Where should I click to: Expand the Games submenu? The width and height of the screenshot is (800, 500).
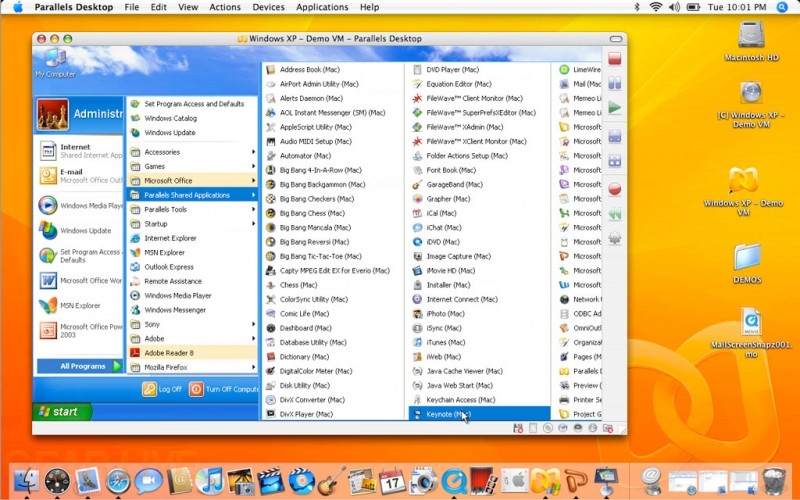click(192, 166)
